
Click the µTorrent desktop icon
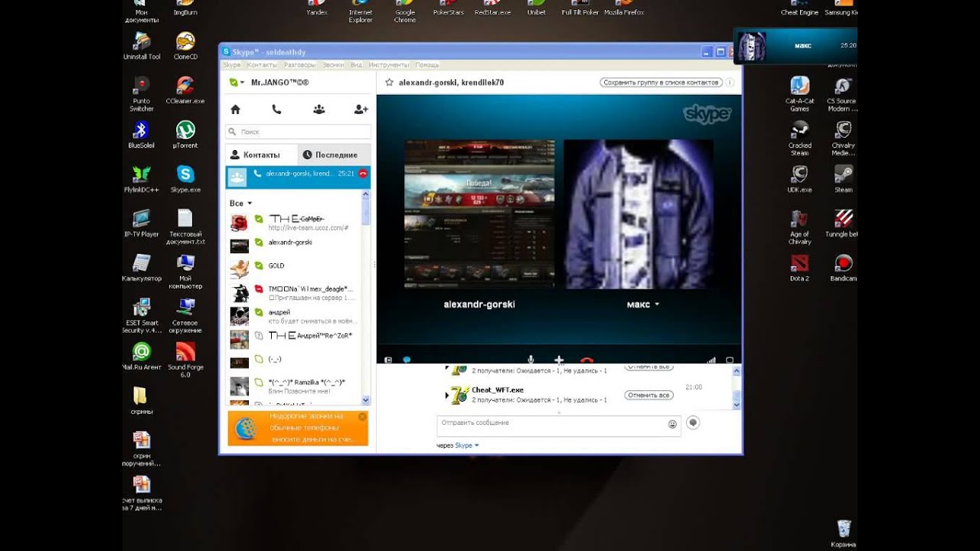185,134
